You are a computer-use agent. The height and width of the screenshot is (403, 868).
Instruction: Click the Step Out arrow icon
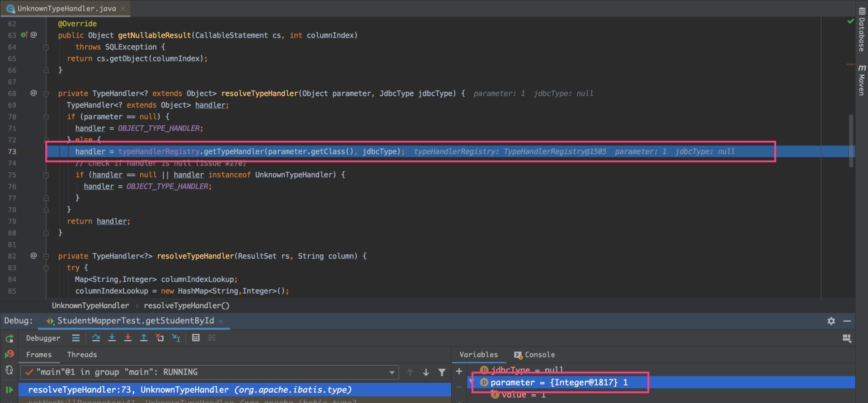[x=144, y=337]
